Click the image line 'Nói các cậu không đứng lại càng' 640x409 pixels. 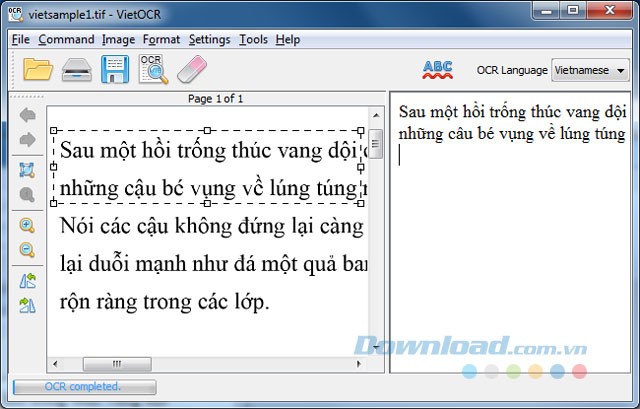(212, 226)
